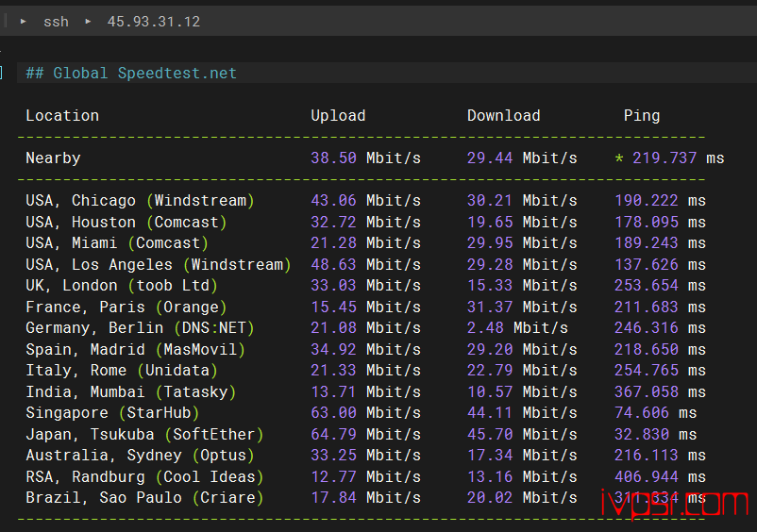Select Sao Paulo upload 17.84
Image resolution: width=757 pixels, height=532 pixels.
pos(333,498)
